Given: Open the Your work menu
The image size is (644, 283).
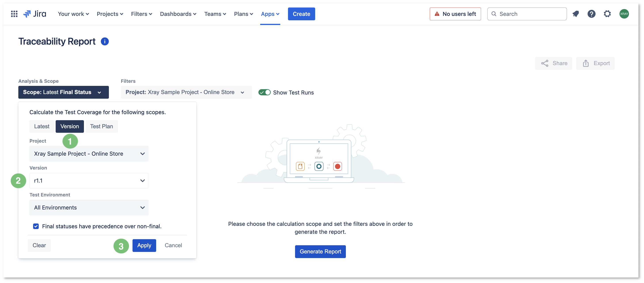Looking at the screenshot, I should click(73, 14).
